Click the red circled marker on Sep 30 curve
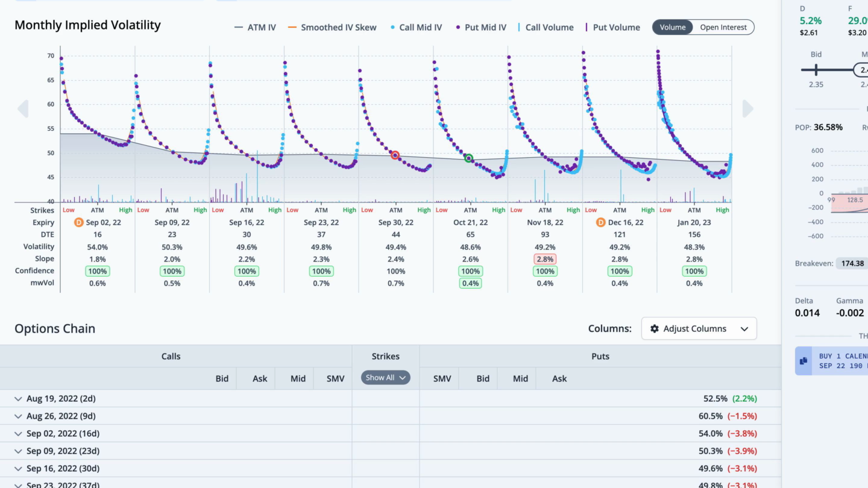Viewport: 868px width, 488px height. [395, 155]
